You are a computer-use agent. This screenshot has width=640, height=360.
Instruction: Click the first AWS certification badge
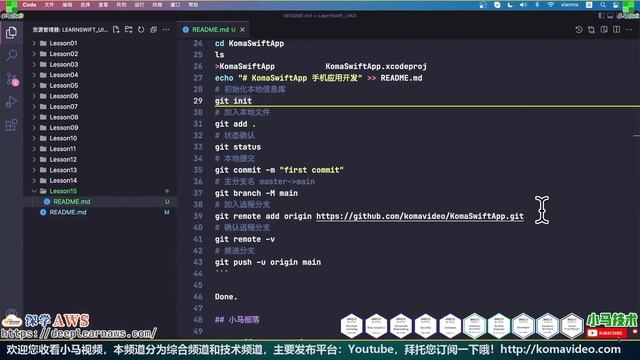click(352, 326)
